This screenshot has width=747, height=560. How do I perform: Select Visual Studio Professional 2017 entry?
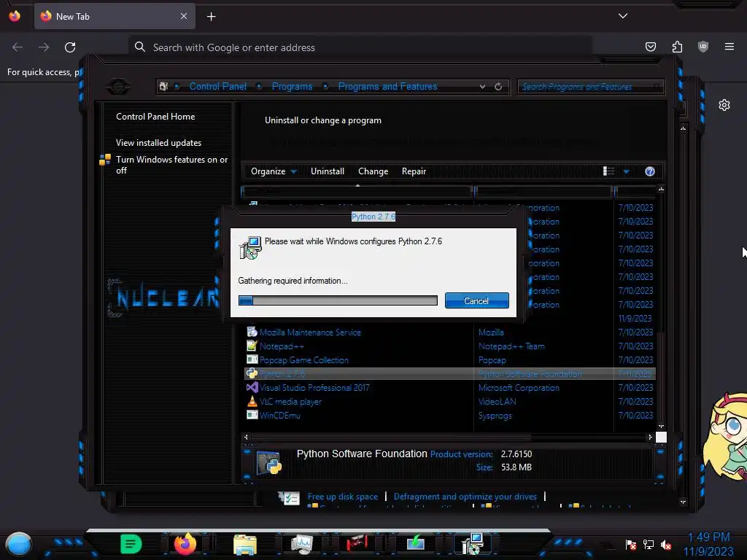tap(314, 388)
